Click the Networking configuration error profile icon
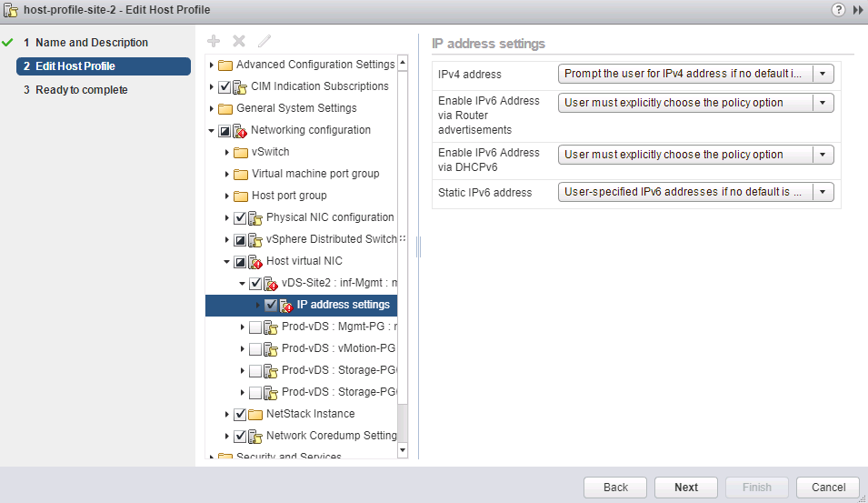The image size is (868, 503). click(x=240, y=131)
